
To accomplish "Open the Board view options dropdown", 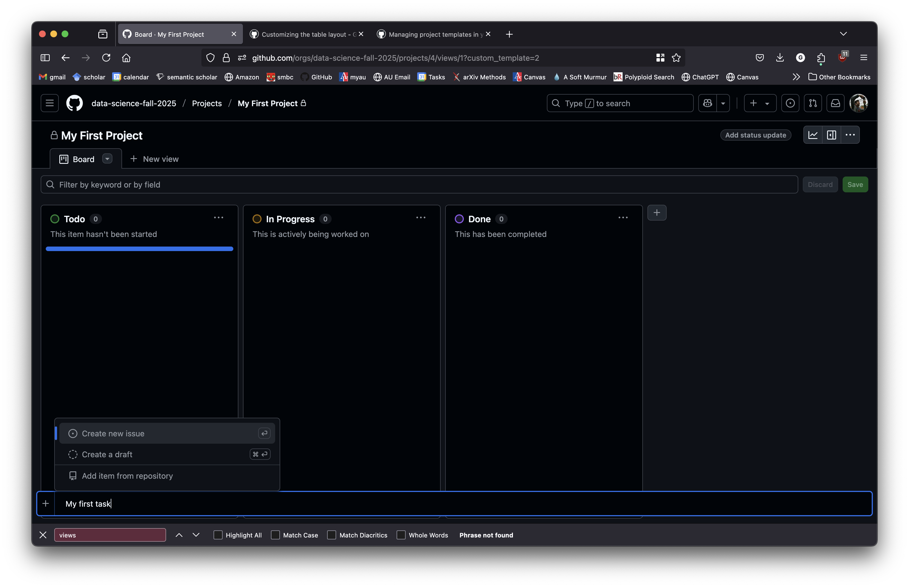I will (107, 159).
